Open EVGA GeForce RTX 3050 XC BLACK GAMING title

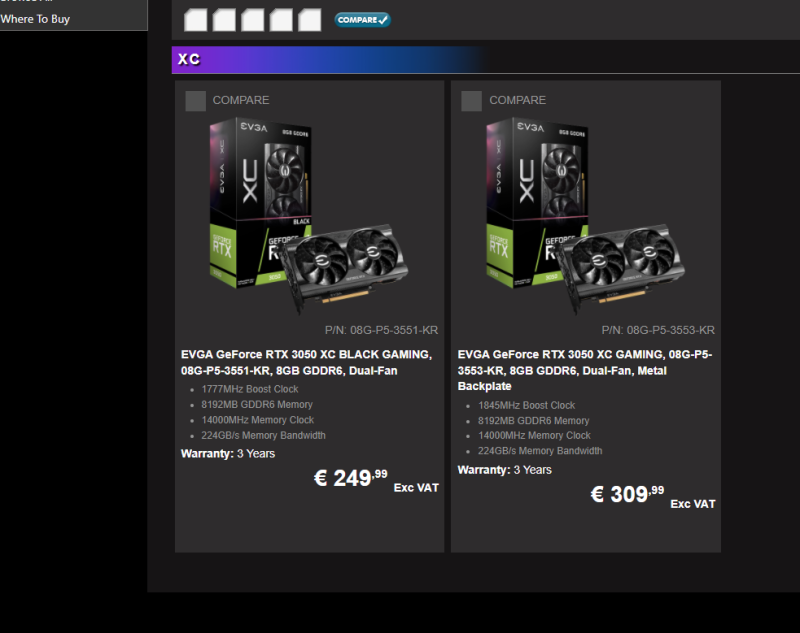point(307,363)
